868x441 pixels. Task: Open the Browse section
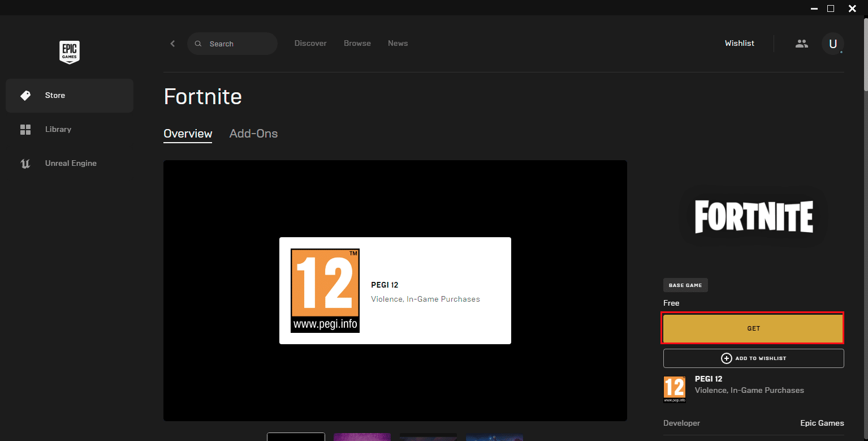point(357,43)
